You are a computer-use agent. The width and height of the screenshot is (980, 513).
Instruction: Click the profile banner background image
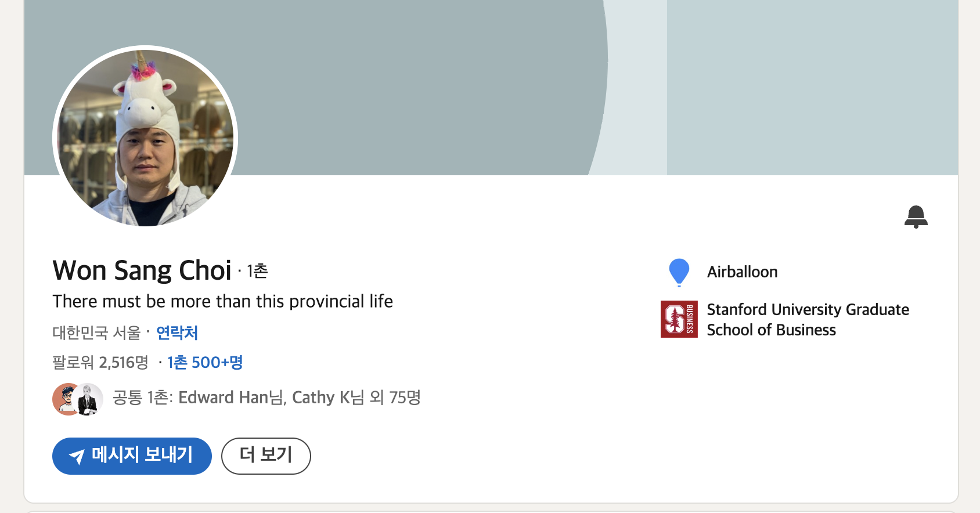pyautogui.click(x=491, y=87)
